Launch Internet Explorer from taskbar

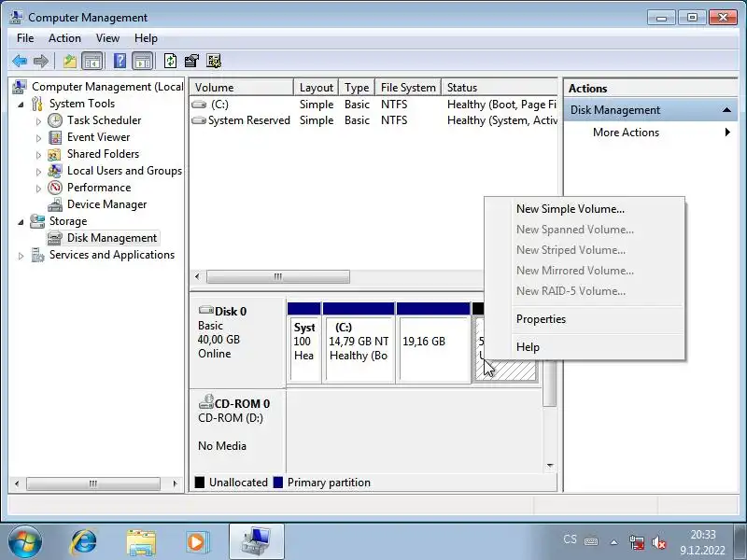coord(83,542)
